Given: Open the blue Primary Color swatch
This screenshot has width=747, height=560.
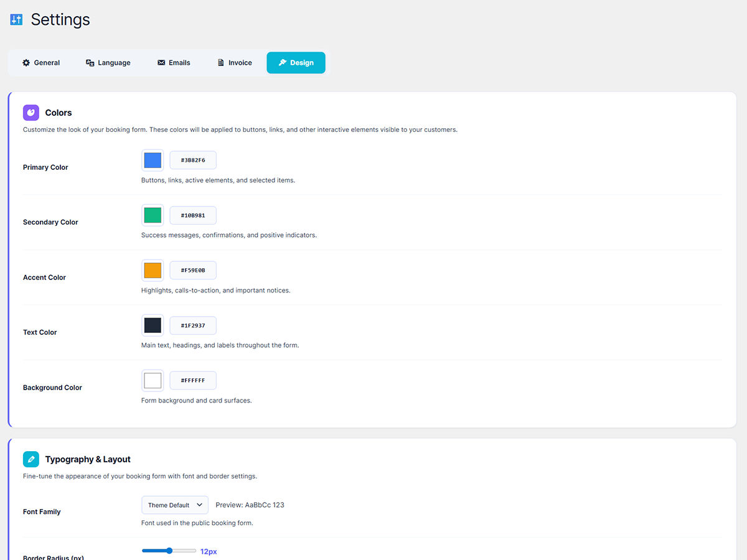Looking at the screenshot, I should (153, 161).
